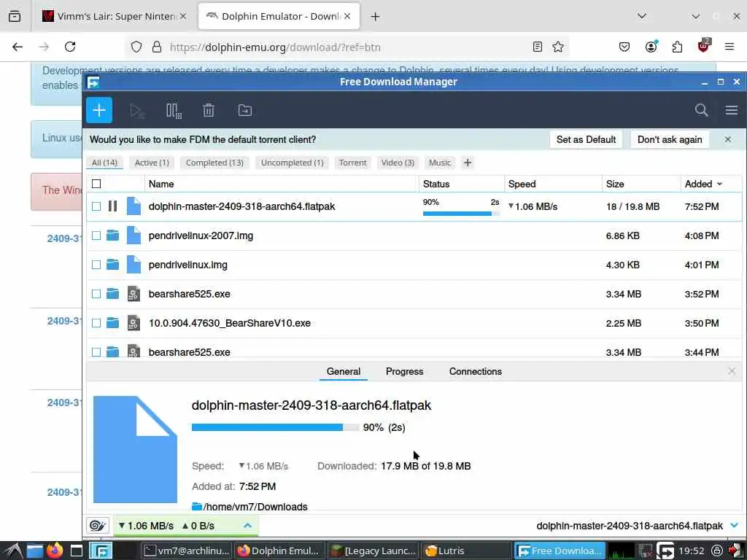747x560 pixels.
Task: Open Firefox extensions puzzle icon
Action: click(677, 47)
